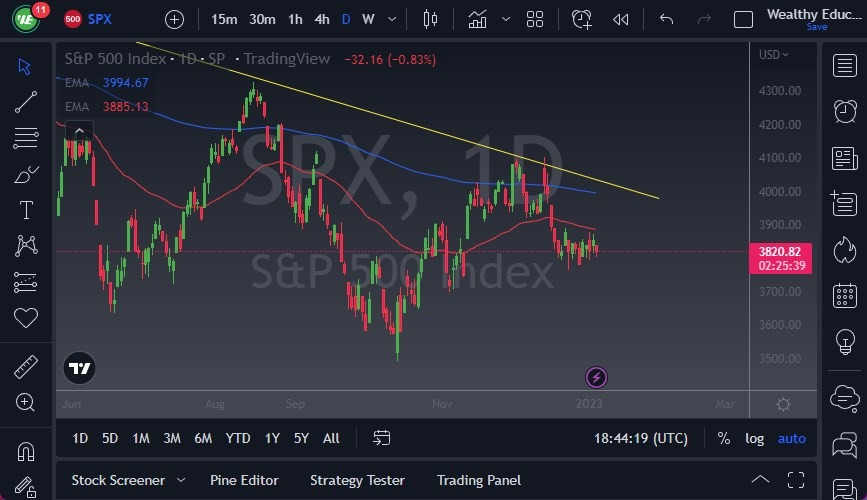This screenshot has width=867, height=500.
Task: Set range to YTD
Action: 238,438
